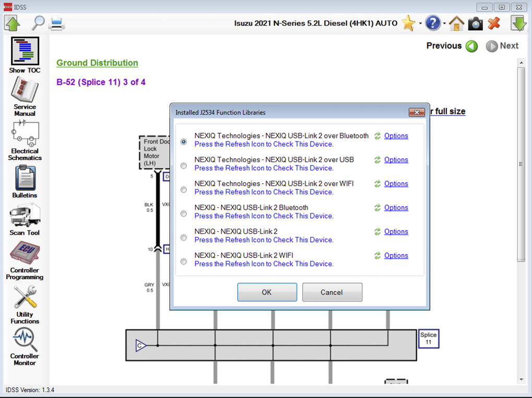Open Options for NEXIQ Technologies over Bluetooth

pos(396,136)
